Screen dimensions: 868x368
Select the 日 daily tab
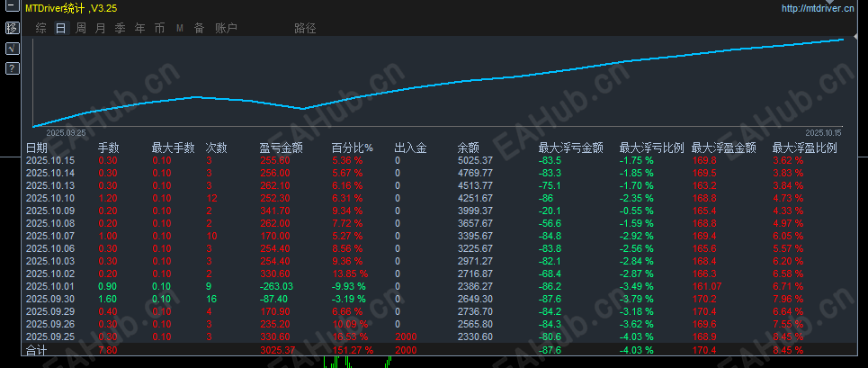[61, 28]
